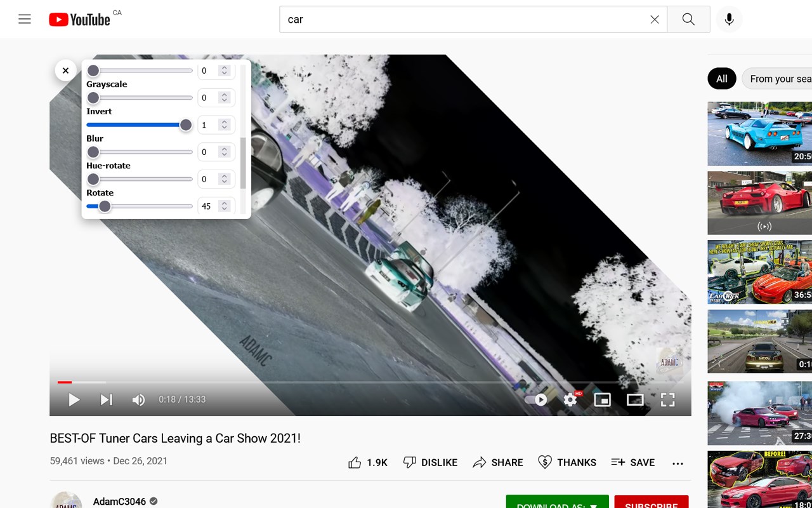Image resolution: width=812 pixels, height=508 pixels.
Task: Open the game car drifting thumbnail
Action: point(760,342)
